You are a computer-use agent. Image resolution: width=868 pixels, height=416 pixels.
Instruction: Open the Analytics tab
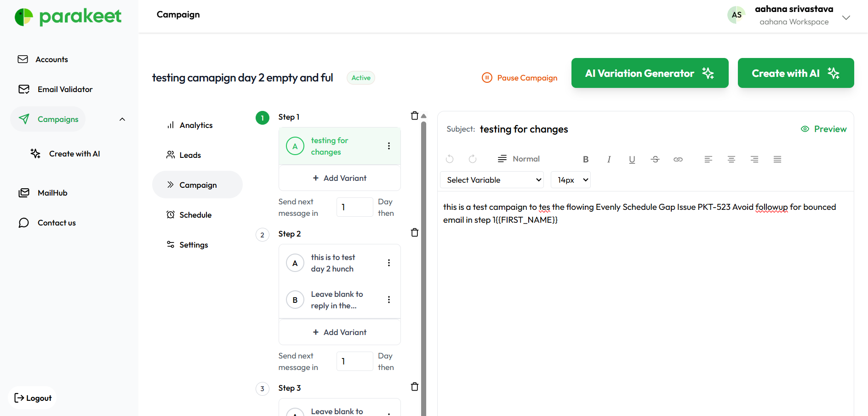coord(195,125)
